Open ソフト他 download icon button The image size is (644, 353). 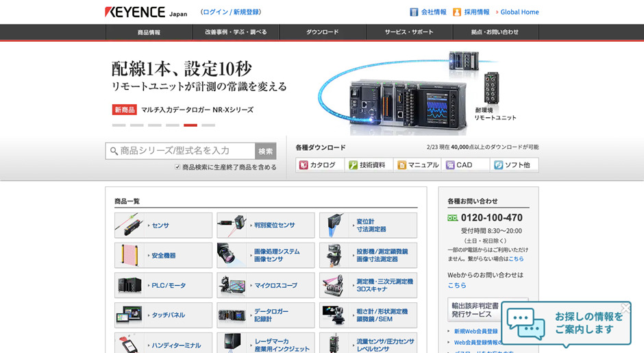515,165
